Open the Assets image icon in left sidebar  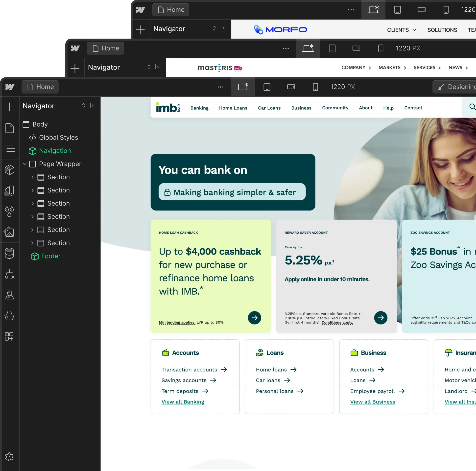click(10, 232)
